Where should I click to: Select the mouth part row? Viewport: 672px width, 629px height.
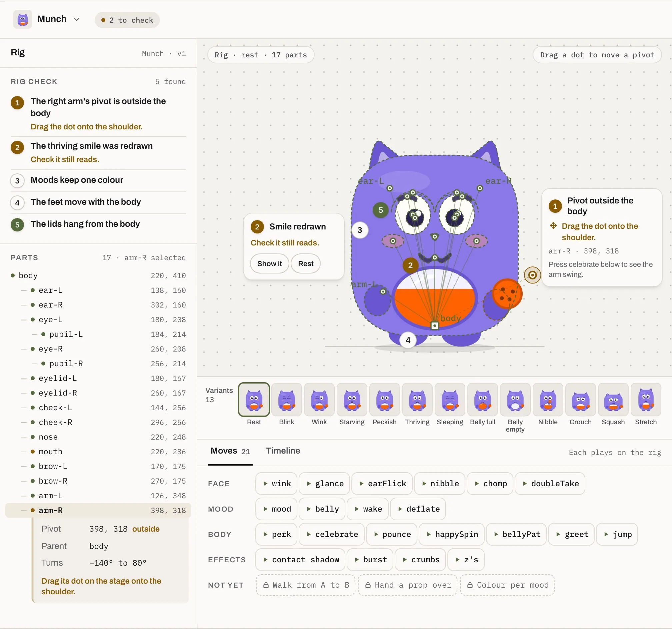tap(98, 452)
